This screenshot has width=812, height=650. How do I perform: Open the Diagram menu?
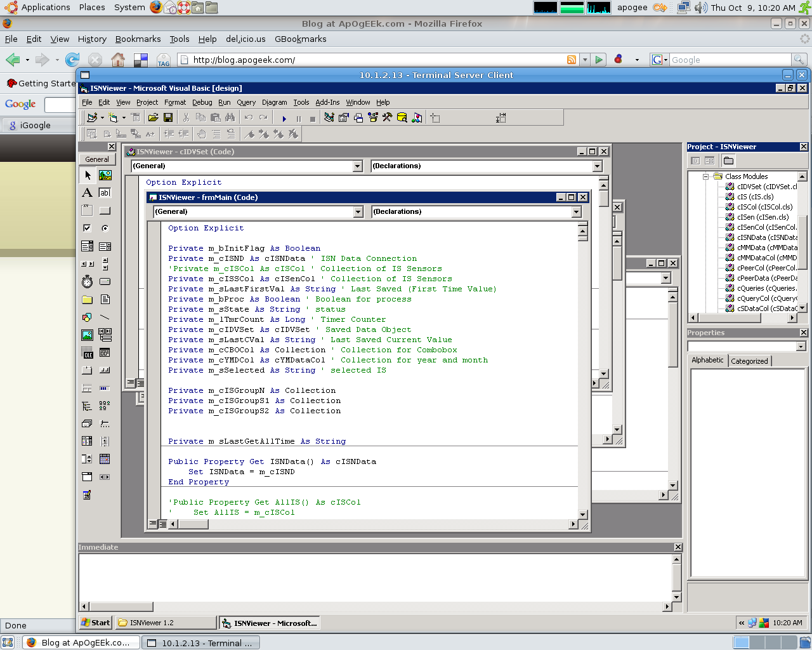(x=274, y=102)
